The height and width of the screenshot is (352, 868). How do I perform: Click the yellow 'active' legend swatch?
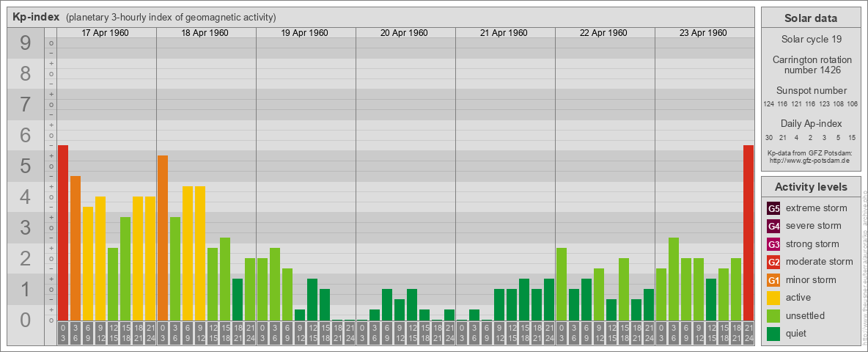(x=773, y=298)
